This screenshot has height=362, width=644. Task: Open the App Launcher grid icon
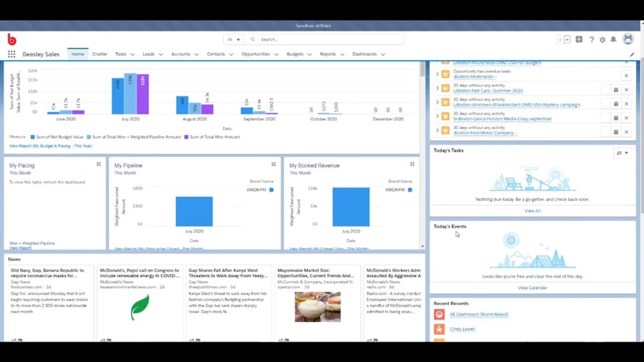pyautogui.click(x=12, y=54)
